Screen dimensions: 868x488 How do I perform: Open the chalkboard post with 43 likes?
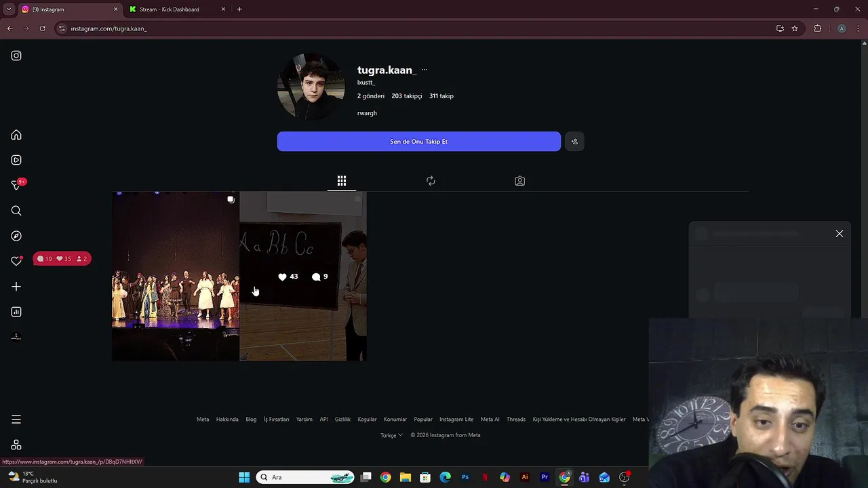pyautogui.click(x=303, y=276)
